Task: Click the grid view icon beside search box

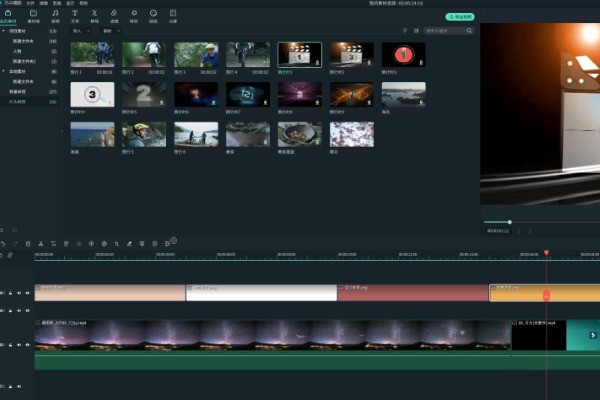Action: [416, 31]
